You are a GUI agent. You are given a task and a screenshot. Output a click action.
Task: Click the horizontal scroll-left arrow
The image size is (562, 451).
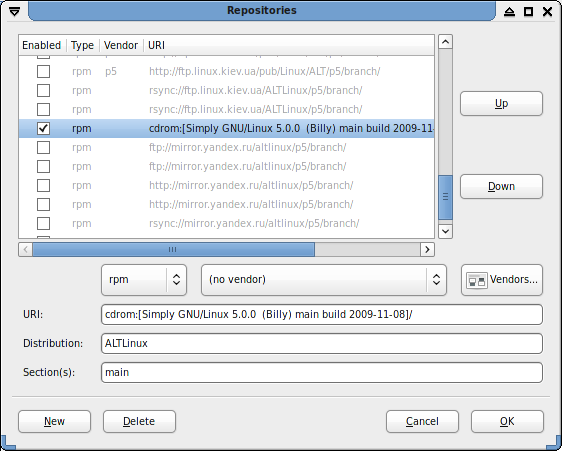click(25, 250)
